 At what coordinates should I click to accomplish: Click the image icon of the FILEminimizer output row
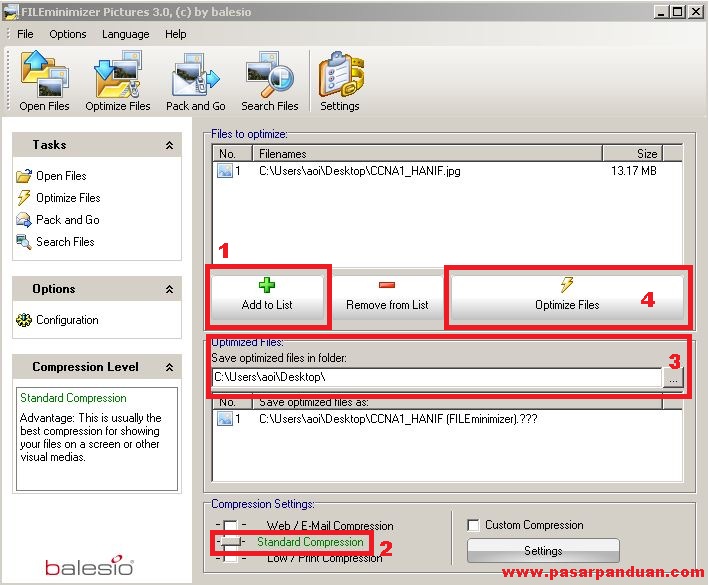pos(225,419)
